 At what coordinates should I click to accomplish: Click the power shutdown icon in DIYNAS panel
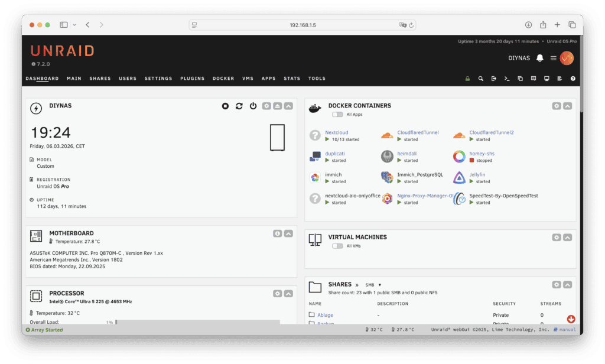coord(253,106)
